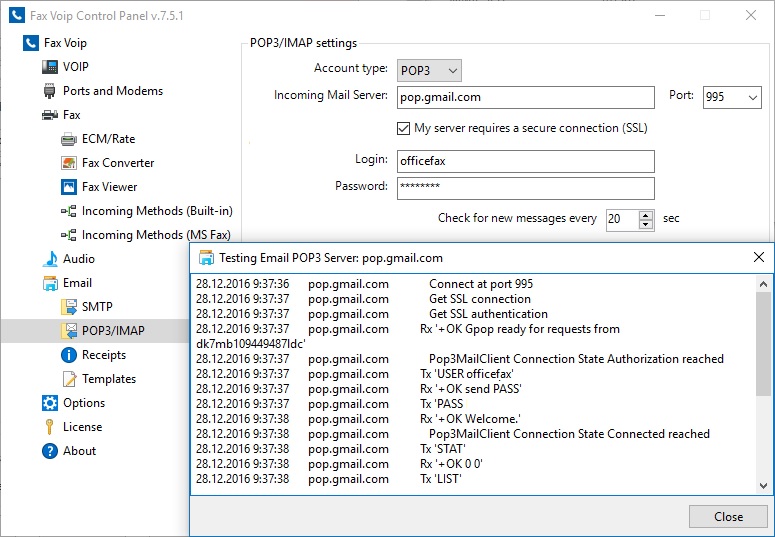Click the Ports and Modems icon

coord(50,91)
